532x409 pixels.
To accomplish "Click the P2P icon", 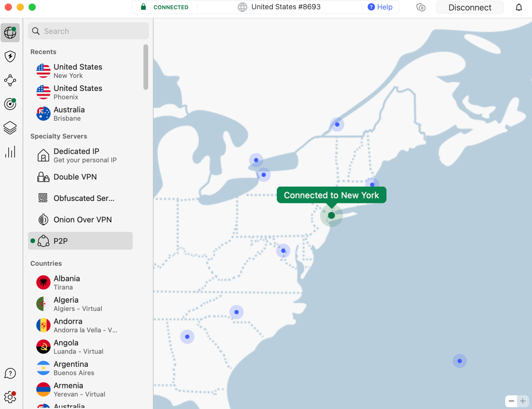I will tap(43, 241).
